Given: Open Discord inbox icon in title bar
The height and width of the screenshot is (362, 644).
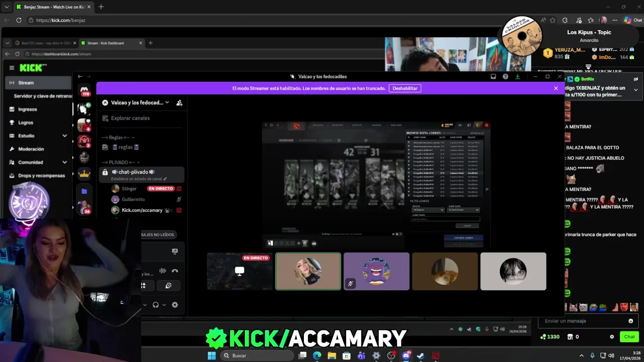Looking at the screenshot, I should pos(493,76).
